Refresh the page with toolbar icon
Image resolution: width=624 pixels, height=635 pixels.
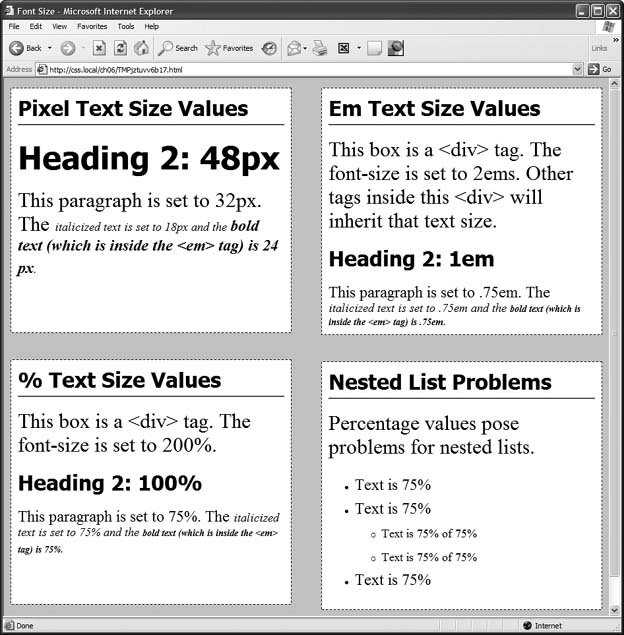pos(120,48)
